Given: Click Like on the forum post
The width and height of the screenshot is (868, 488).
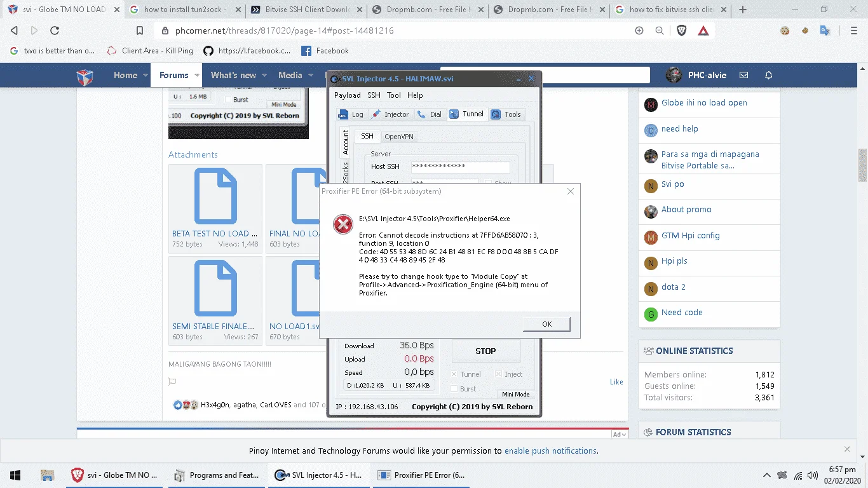Looking at the screenshot, I should (616, 382).
